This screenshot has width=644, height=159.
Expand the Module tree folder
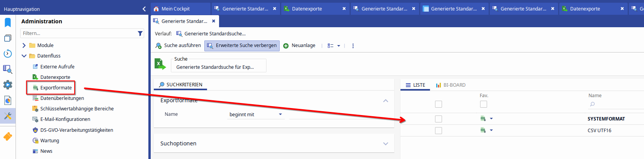(24, 45)
